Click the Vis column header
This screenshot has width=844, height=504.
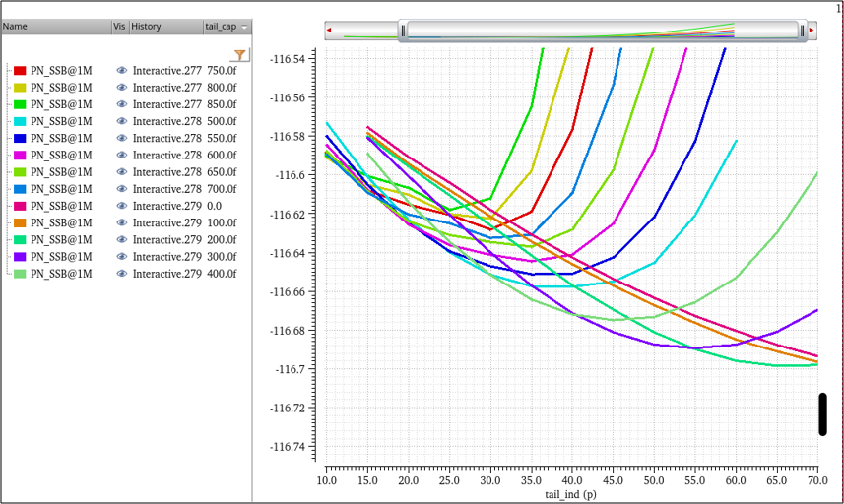click(x=119, y=27)
